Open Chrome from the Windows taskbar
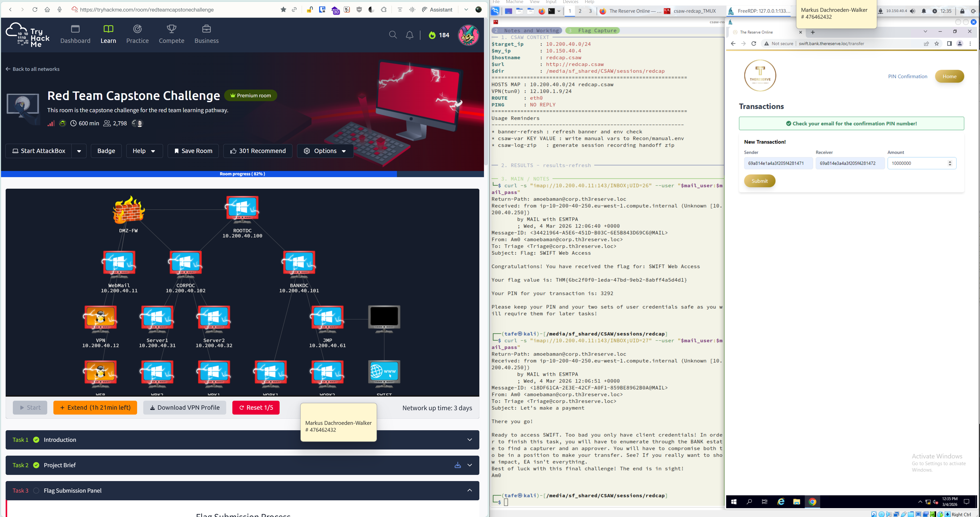The height and width of the screenshot is (517, 980). (812, 502)
